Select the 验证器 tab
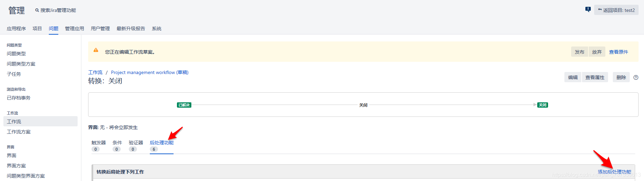 [x=136, y=143]
